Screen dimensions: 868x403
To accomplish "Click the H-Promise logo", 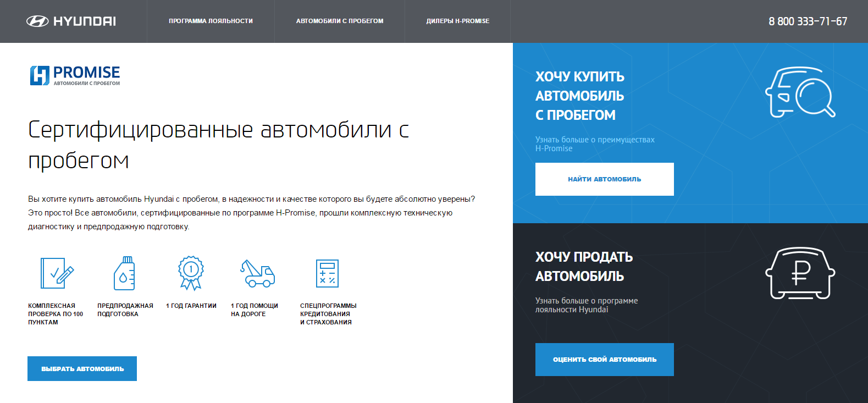I will click(x=75, y=75).
